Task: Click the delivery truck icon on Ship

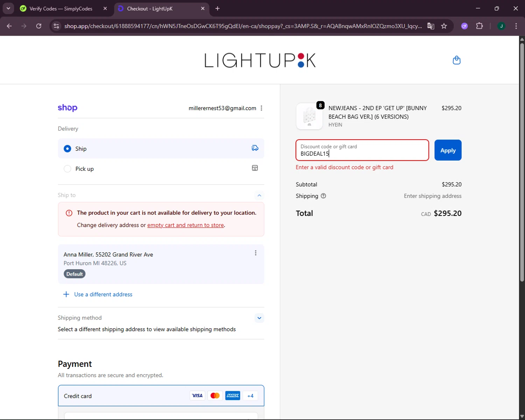Action: [255, 148]
